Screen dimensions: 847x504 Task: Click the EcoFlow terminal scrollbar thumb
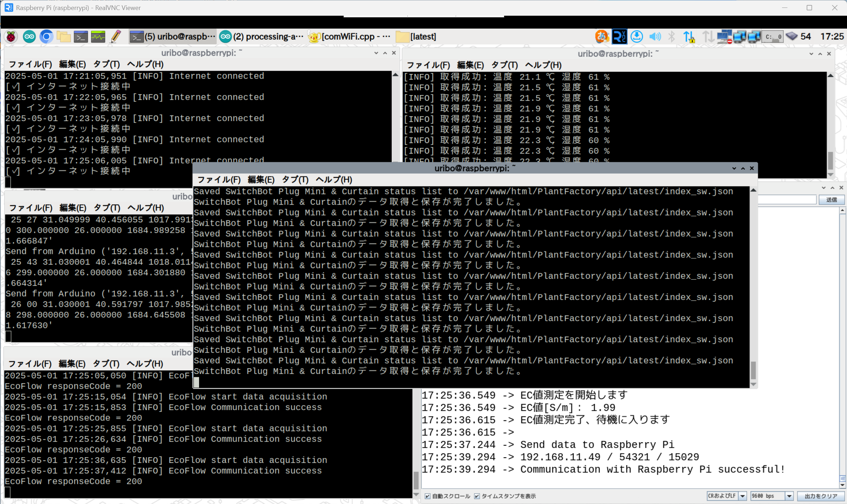(x=416, y=480)
